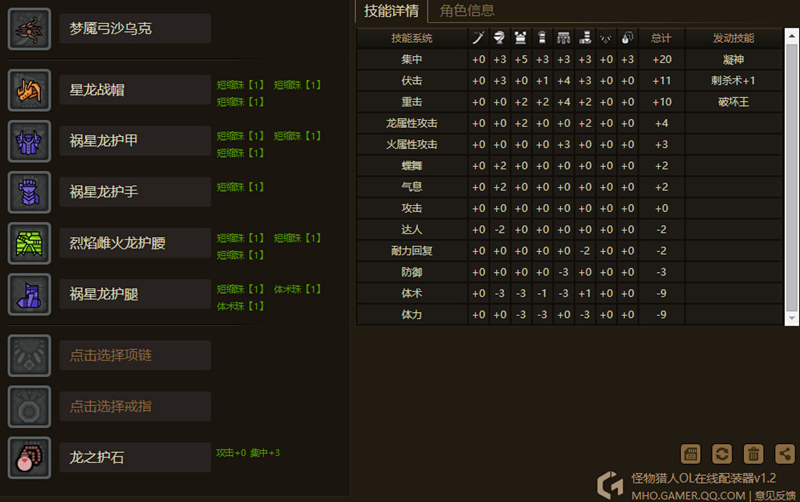
Task: Select the 重击 skill row name
Action: pyautogui.click(x=412, y=102)
